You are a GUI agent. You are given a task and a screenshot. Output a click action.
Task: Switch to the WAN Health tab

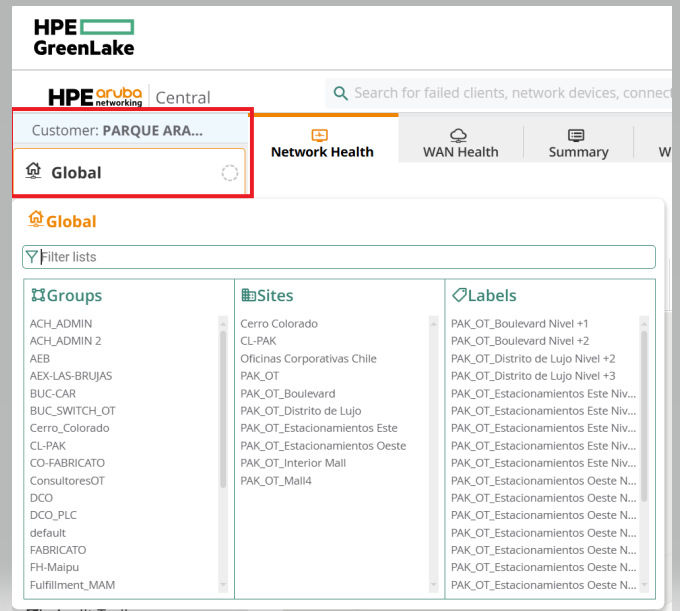[461, 140]
